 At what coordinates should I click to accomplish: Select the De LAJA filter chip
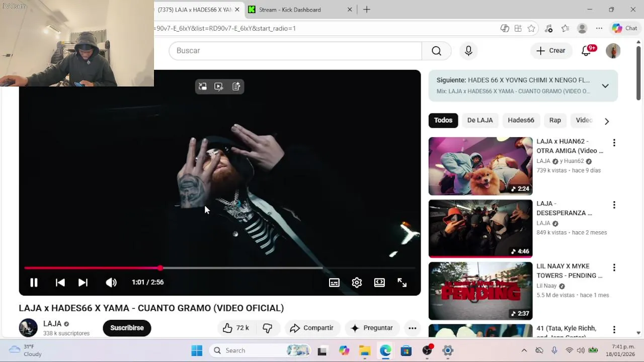[480, 120]
